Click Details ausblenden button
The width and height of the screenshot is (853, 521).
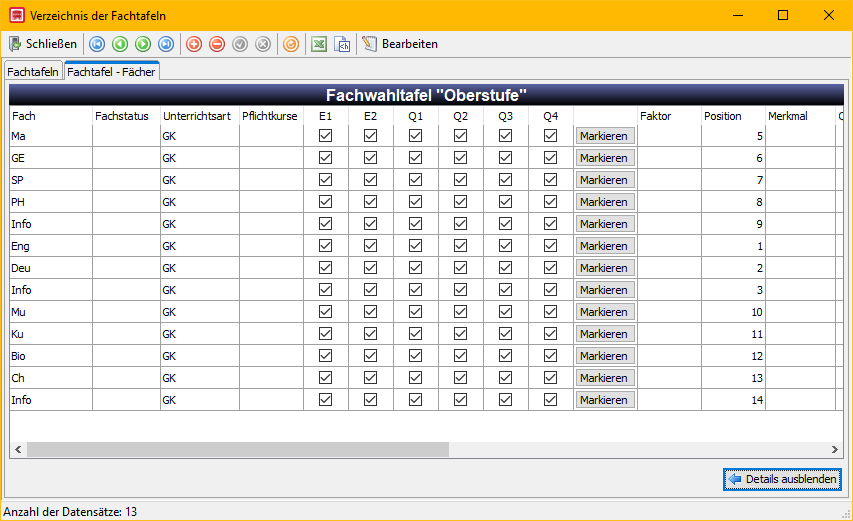782,479
